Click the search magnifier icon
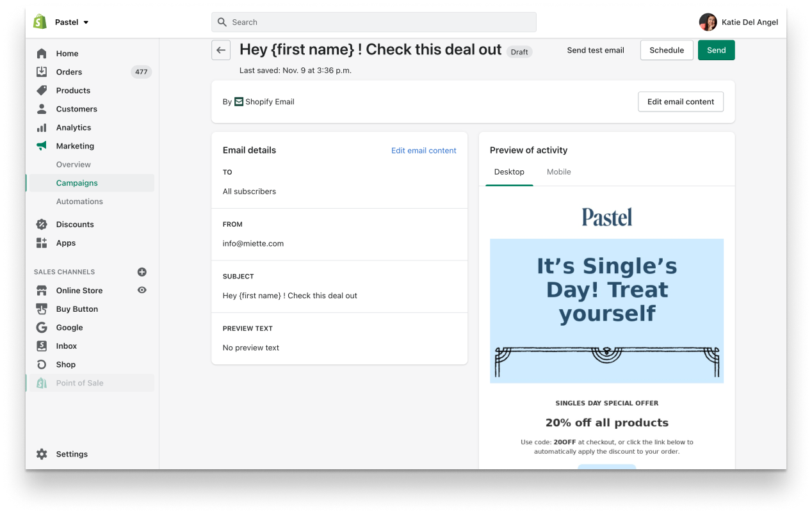Image resolution: width=812 pixels, height=514 pixels. coord(222,22)
